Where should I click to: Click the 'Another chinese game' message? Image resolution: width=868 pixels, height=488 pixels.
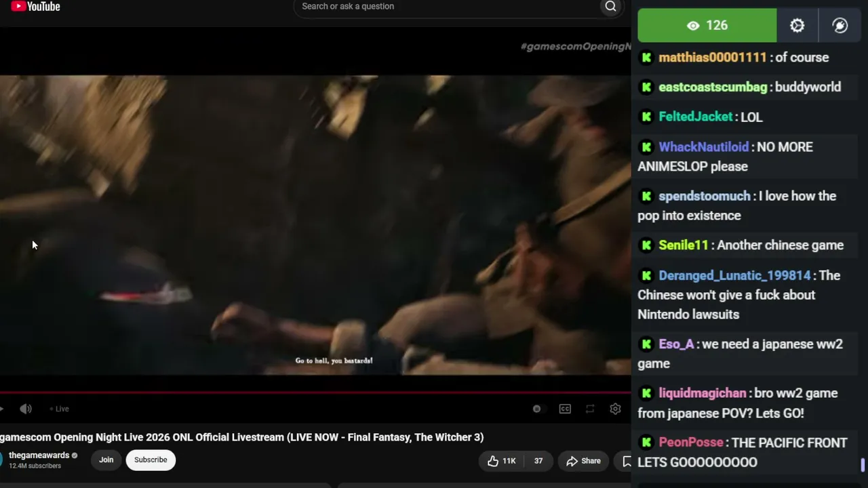(780, 245)
